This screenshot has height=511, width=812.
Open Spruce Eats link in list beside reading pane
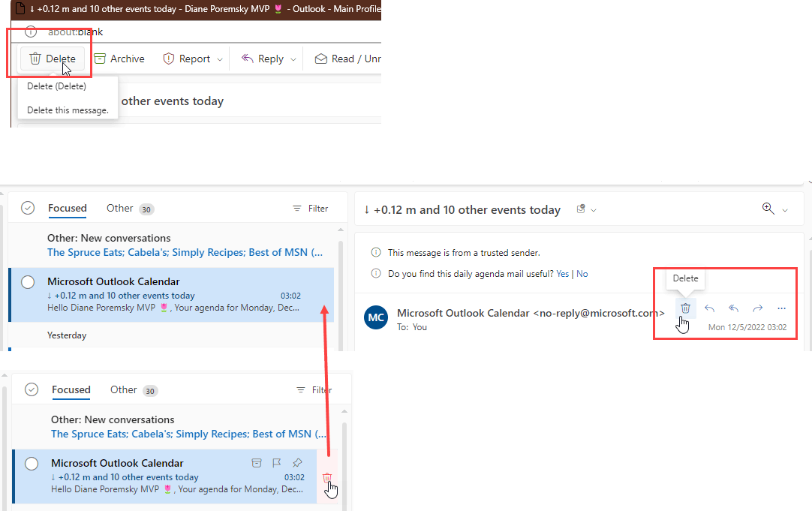click(x=185, y=252)
